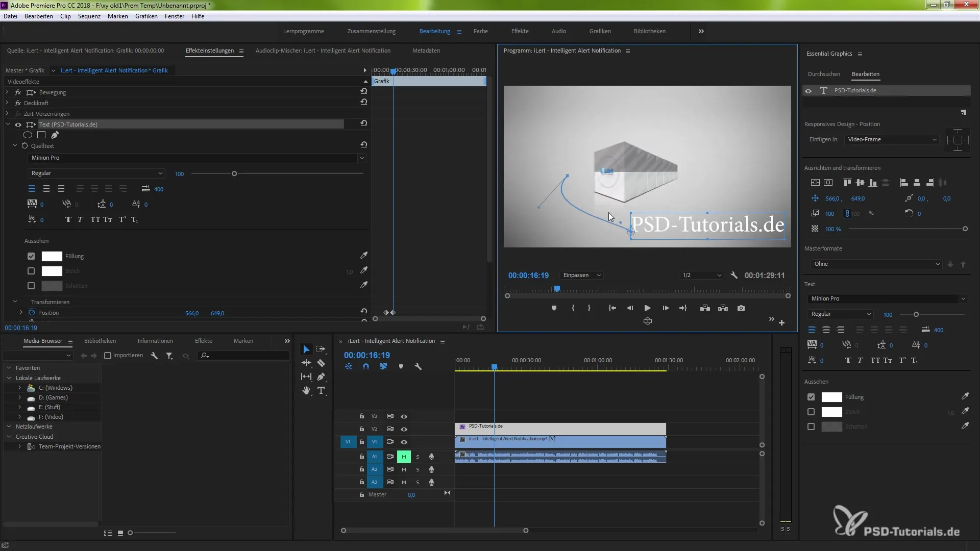
Task: Open timeline display settings wrench
Action: (x=418, y=366)
